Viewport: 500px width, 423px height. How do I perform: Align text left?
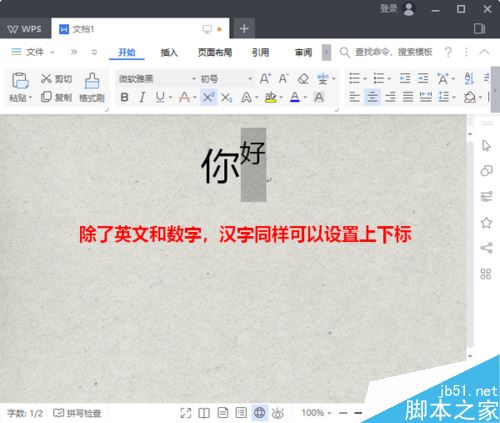pyautogui.click(x=354, y=97)
